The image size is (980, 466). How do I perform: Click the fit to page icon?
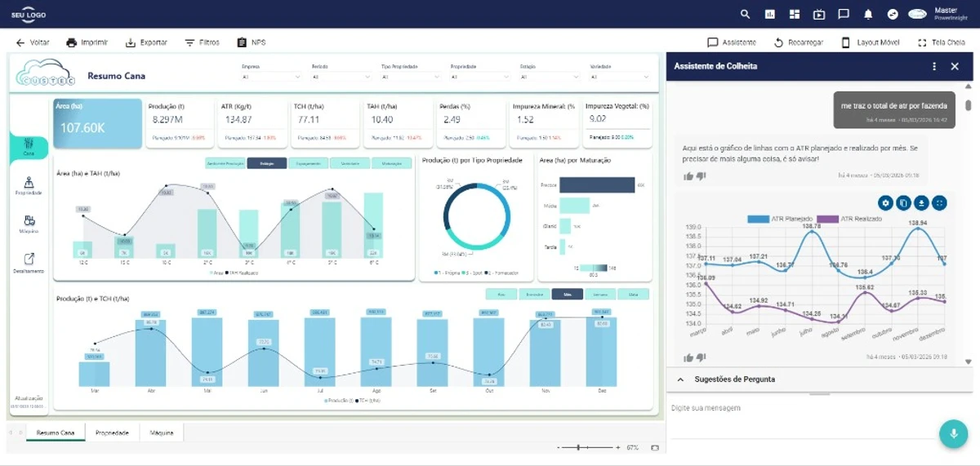(654, 447)
